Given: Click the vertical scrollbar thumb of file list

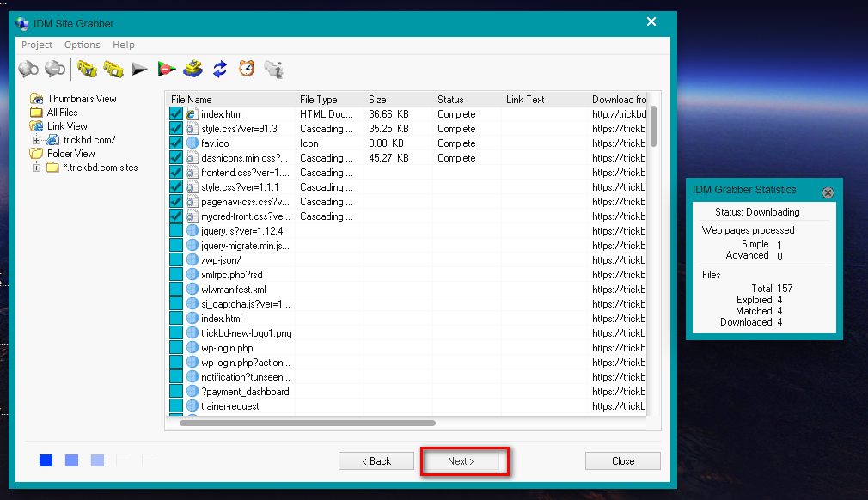Looking at the screenshot, I should click(653, 126).
